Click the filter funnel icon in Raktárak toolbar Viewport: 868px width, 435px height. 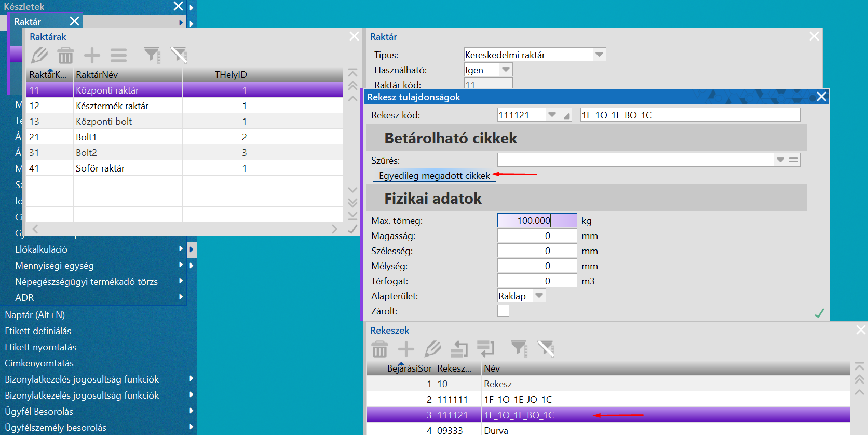pos(152,55)
